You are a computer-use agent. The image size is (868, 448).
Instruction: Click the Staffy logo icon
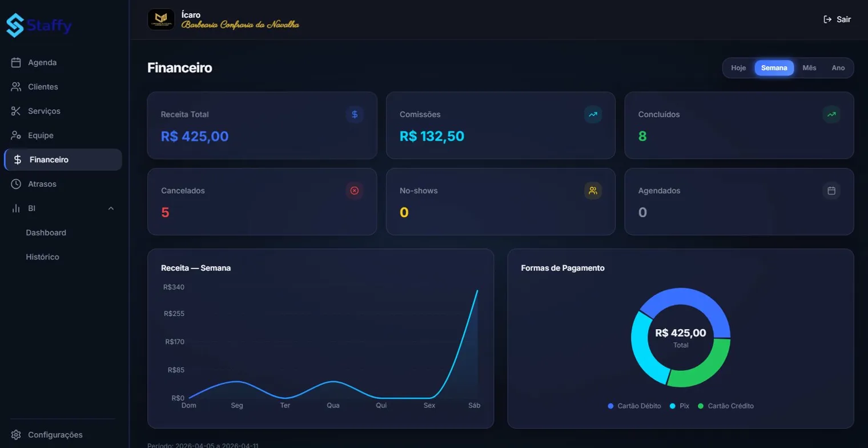15,25
